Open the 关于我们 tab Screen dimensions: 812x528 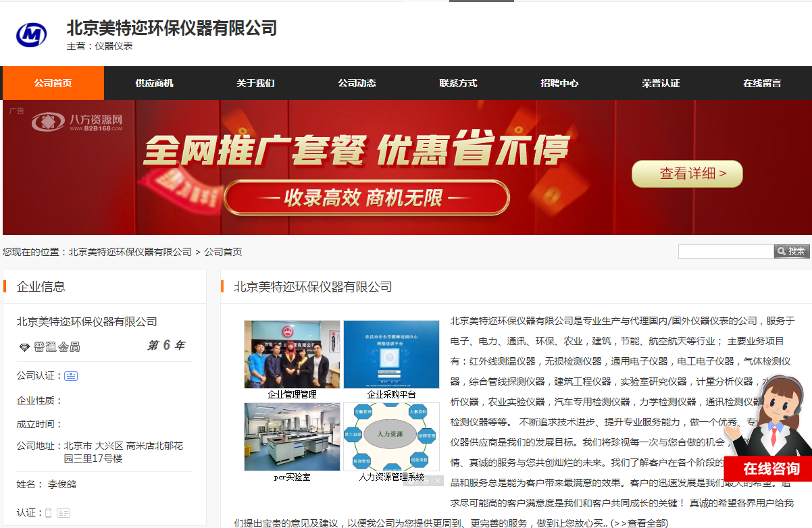(x=256, y=83)
